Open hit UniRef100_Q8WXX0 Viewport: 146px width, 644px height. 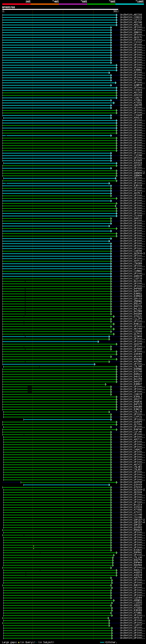(131, 32)
